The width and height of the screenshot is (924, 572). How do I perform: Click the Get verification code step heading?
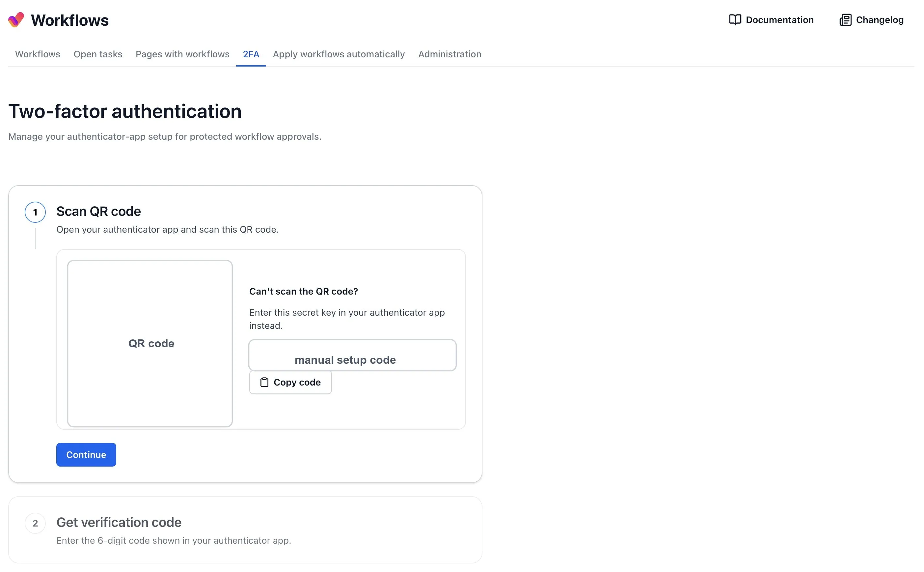pos(119,522)
